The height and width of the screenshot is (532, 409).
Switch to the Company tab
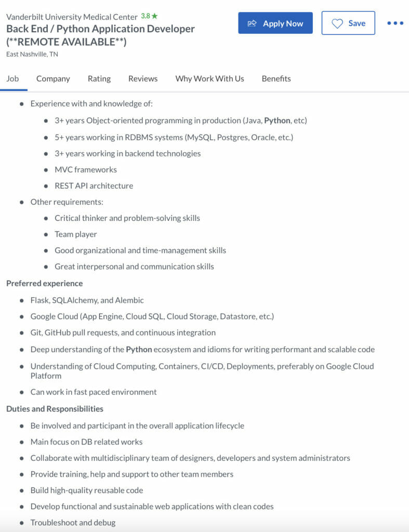tap(53, 78)
